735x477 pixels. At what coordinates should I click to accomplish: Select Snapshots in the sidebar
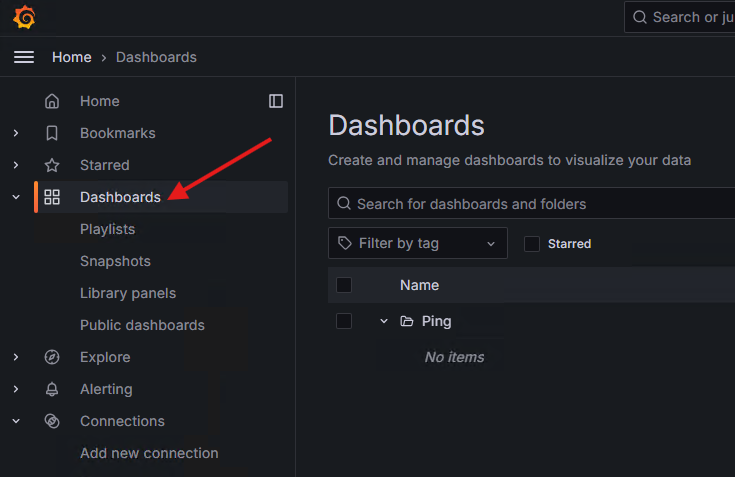pos(115,261)
